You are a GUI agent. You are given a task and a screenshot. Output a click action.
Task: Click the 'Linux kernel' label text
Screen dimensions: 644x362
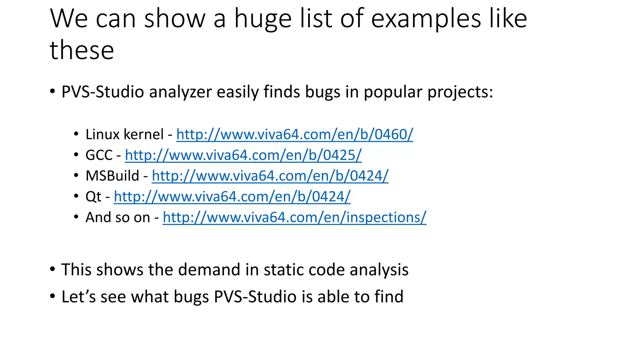125,134
